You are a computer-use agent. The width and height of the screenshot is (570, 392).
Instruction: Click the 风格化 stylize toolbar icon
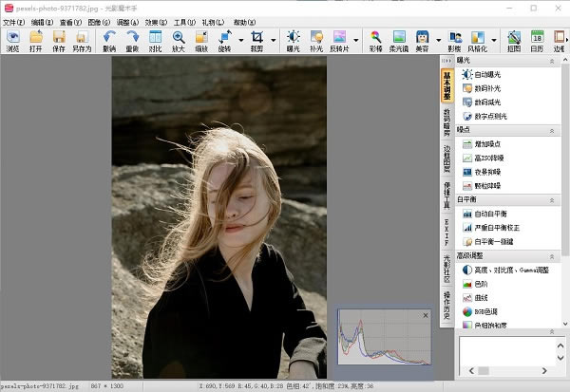point(477,41)
